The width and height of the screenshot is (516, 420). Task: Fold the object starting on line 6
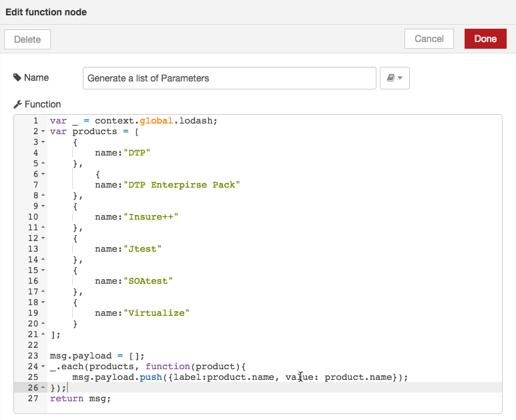43,174
